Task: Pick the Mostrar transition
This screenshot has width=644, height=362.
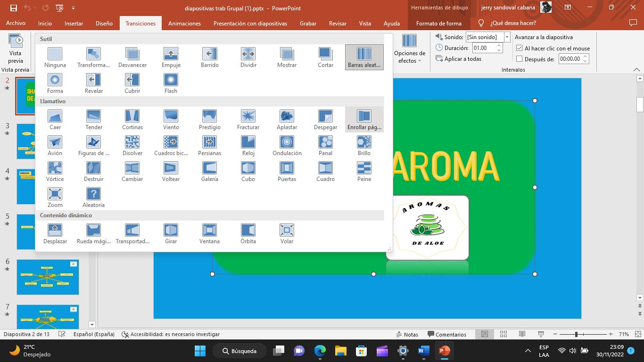Action: click(287, 58)
